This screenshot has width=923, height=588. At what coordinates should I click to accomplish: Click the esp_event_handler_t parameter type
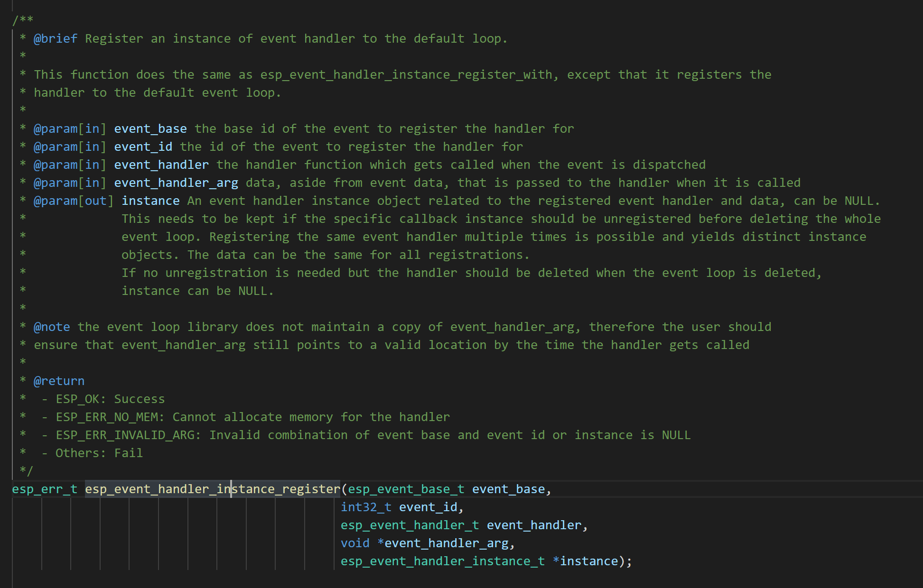point(410,525)
